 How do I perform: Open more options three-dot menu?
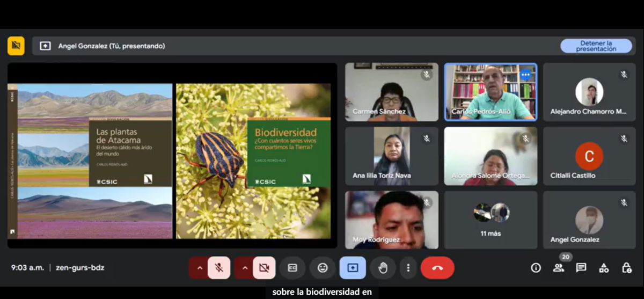[408, 268]
